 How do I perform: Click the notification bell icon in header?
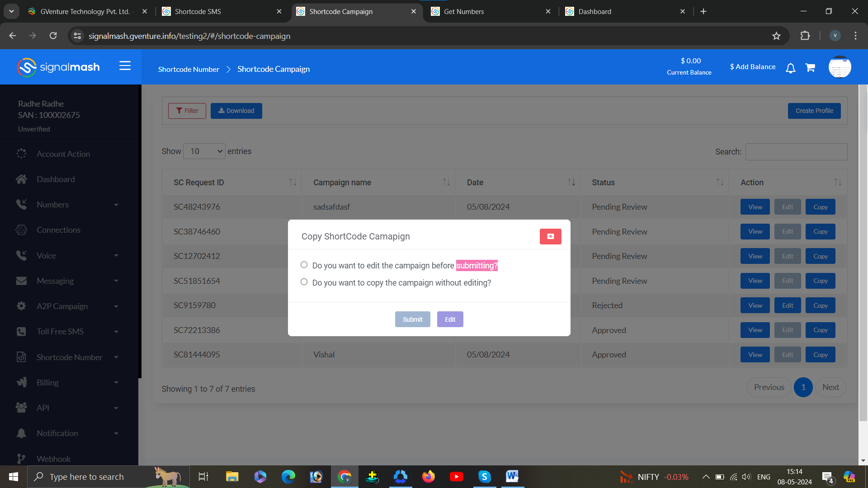[790, 68]
